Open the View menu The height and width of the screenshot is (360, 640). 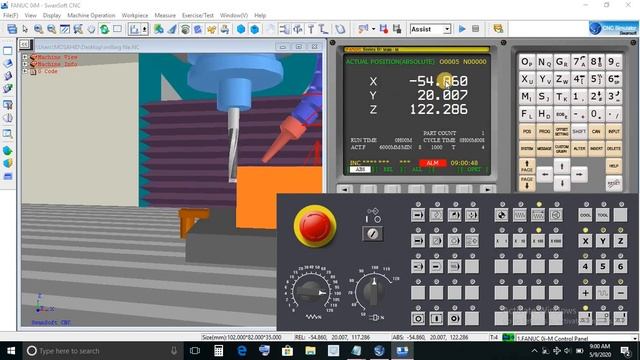pos(31,15)
